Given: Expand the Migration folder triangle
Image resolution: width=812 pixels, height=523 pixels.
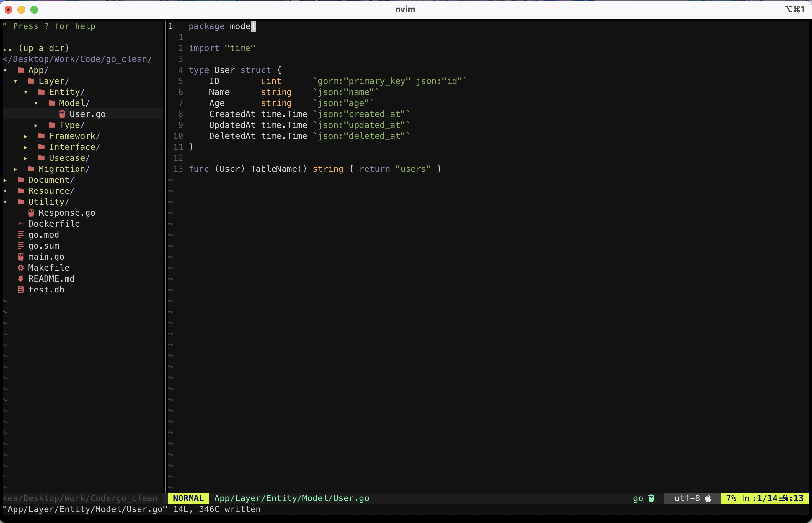Looking at the screenshot, I should pos(15,169).
